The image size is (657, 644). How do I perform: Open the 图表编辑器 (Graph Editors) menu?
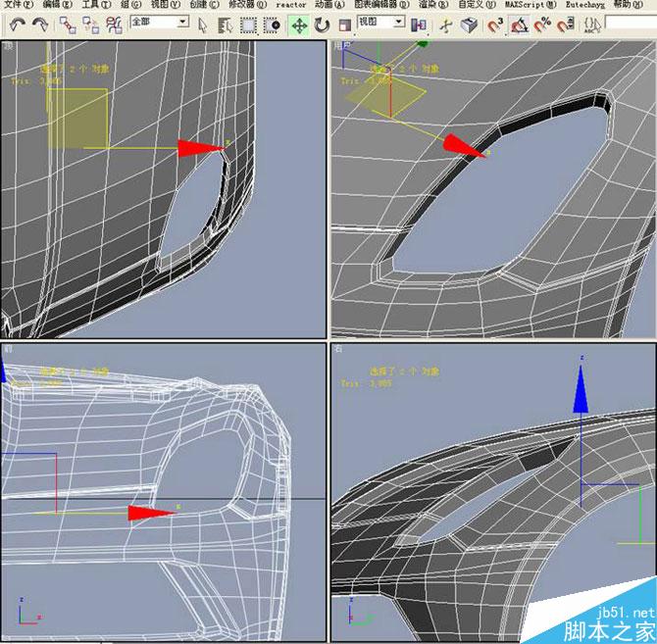(x=381, y=5)
